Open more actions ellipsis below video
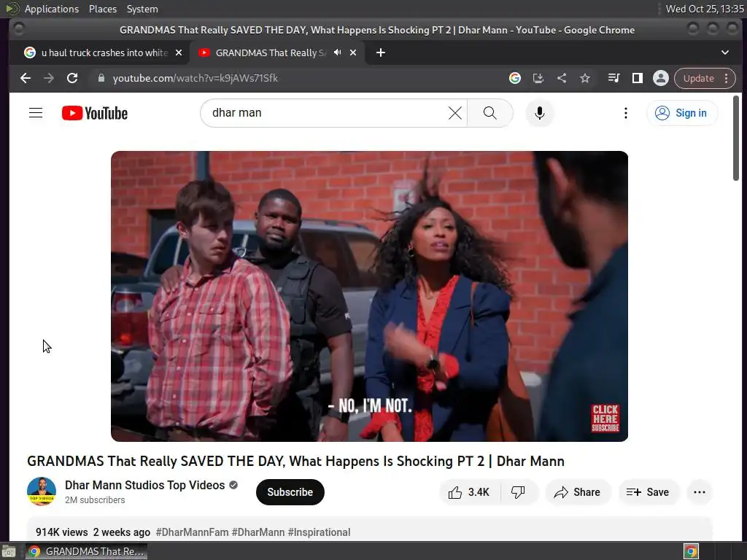 pos(700,492)
